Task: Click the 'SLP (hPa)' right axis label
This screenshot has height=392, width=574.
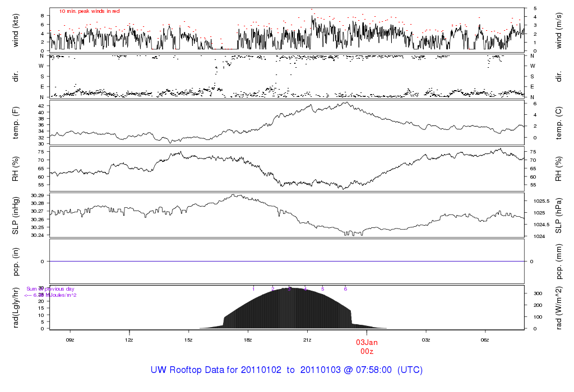Action: coord(559,216)
